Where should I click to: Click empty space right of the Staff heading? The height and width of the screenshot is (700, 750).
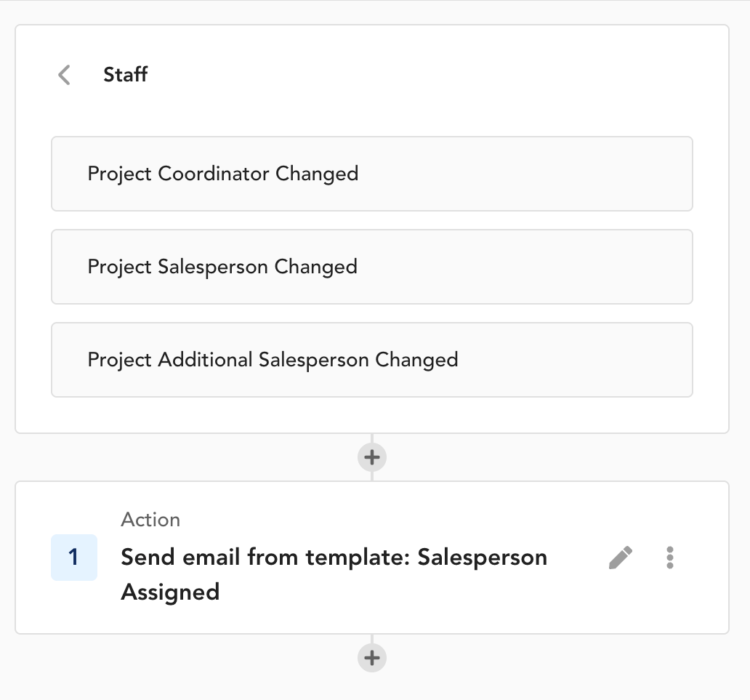click(x=430, y=75)
